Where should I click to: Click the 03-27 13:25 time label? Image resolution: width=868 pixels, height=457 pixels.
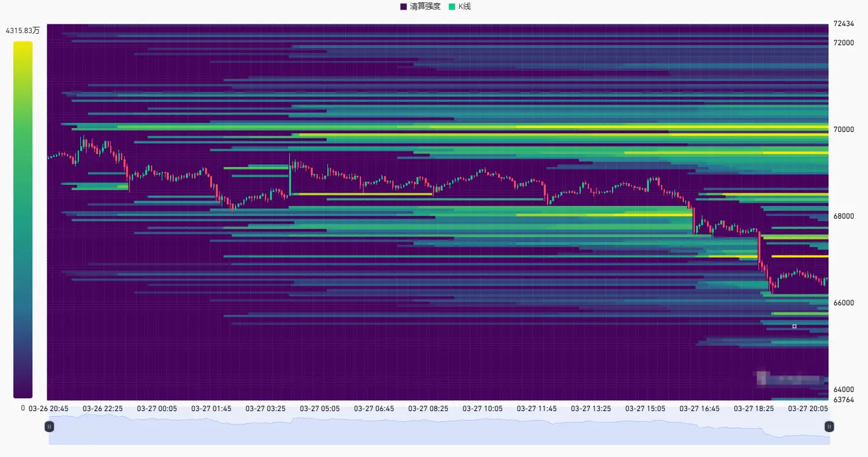(590, 409)
